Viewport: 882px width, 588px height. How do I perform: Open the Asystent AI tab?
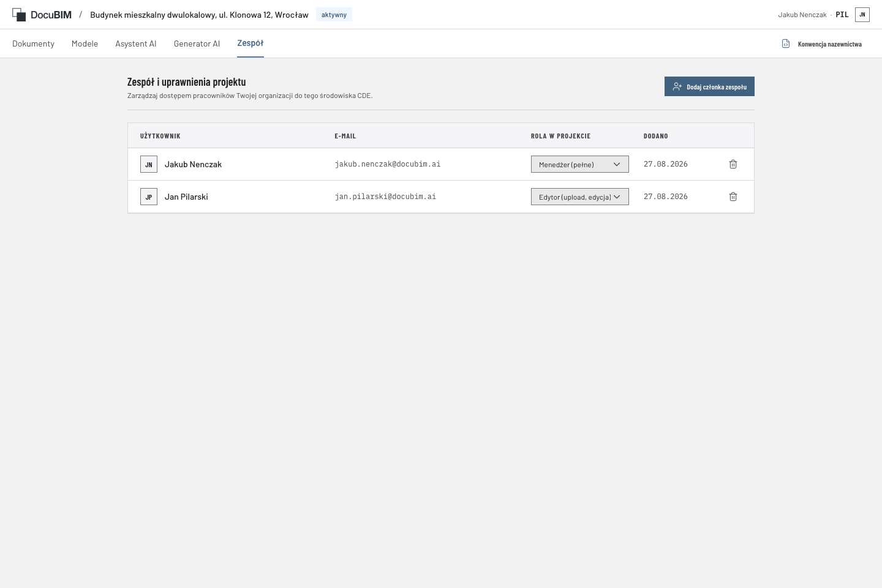(x=136, y=43)
